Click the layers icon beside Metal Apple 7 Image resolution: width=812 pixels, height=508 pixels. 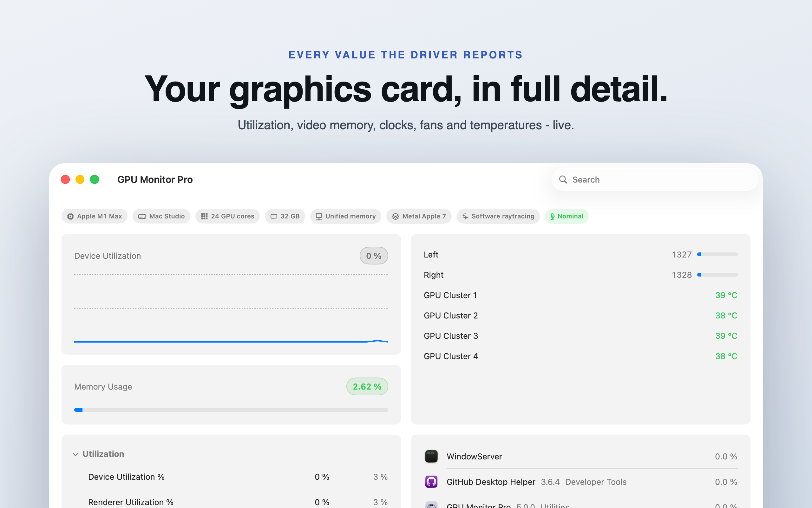click(396, 216)
